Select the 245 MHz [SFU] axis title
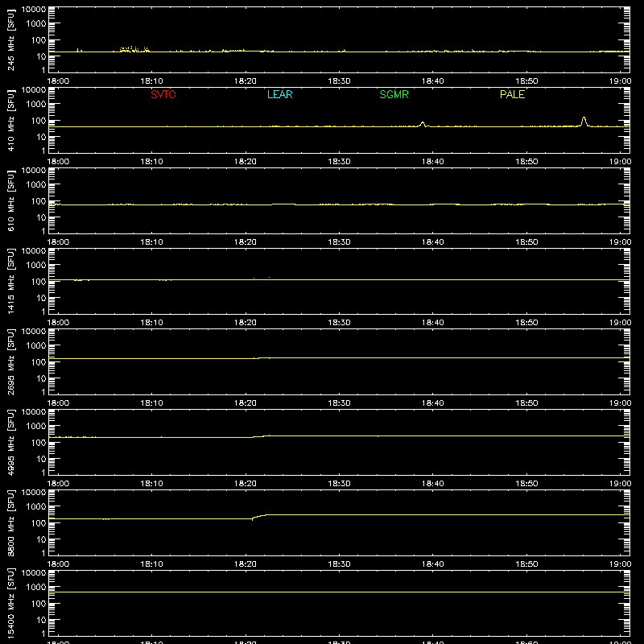The image size is (644, 644). (10, 39)
